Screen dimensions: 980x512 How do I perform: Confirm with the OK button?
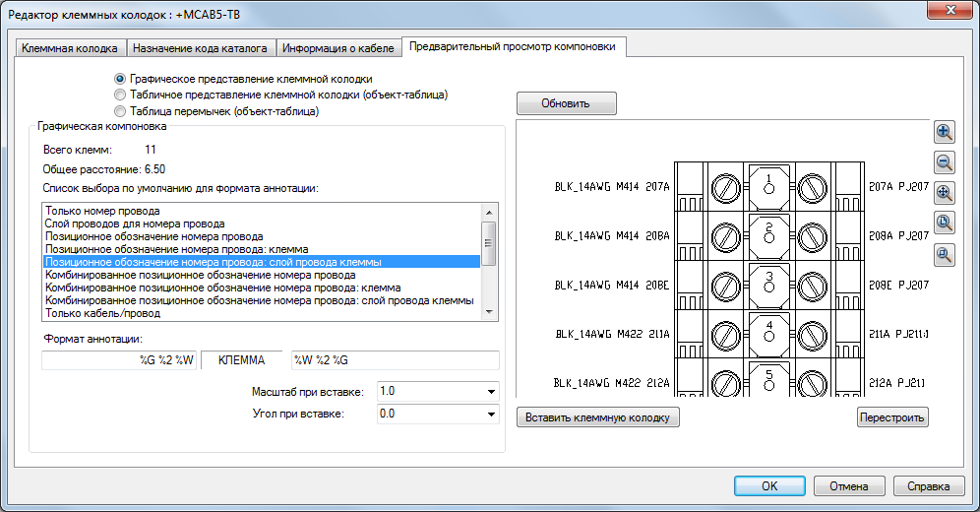point(769,486)
